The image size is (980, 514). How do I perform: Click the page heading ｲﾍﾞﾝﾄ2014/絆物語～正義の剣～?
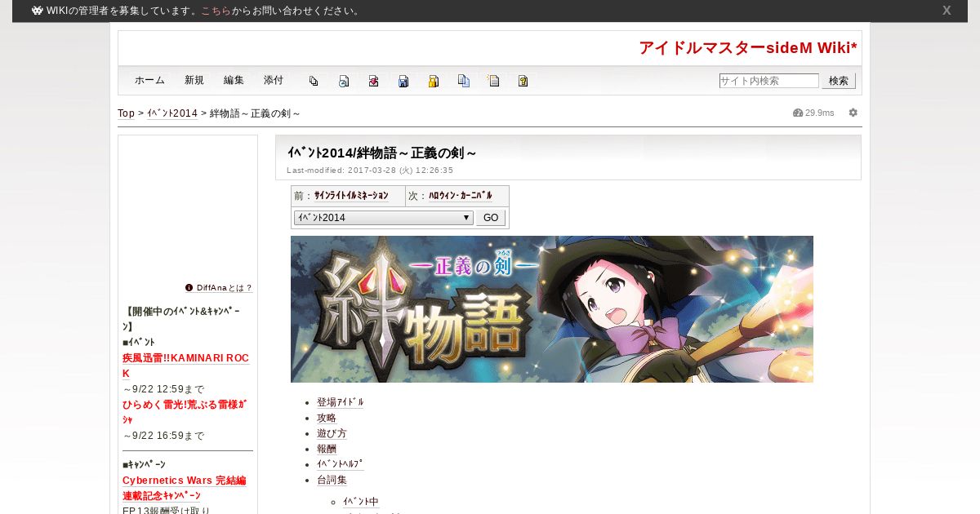(x=381, y=153)
